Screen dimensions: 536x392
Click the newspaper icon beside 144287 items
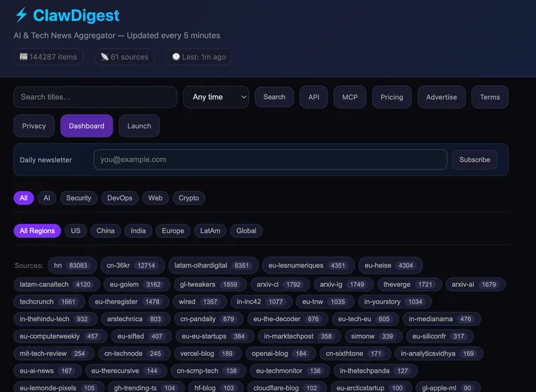tap(23, 57)
